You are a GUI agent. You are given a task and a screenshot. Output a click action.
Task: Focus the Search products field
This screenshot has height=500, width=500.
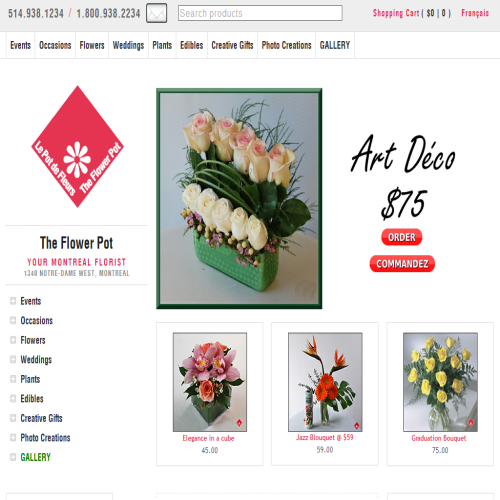tap(260, 13)
